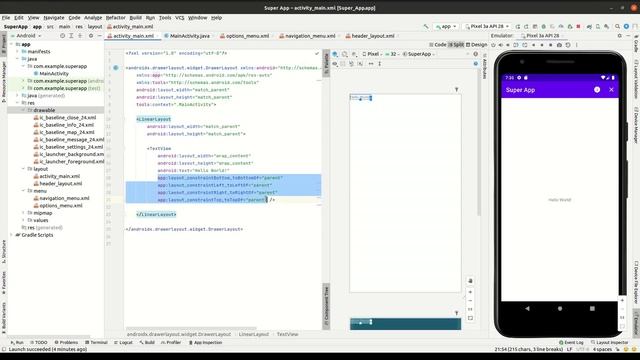Open the Pixel device preview dropdown
This screenshot has height=360, width=640.
pos(372,54)
